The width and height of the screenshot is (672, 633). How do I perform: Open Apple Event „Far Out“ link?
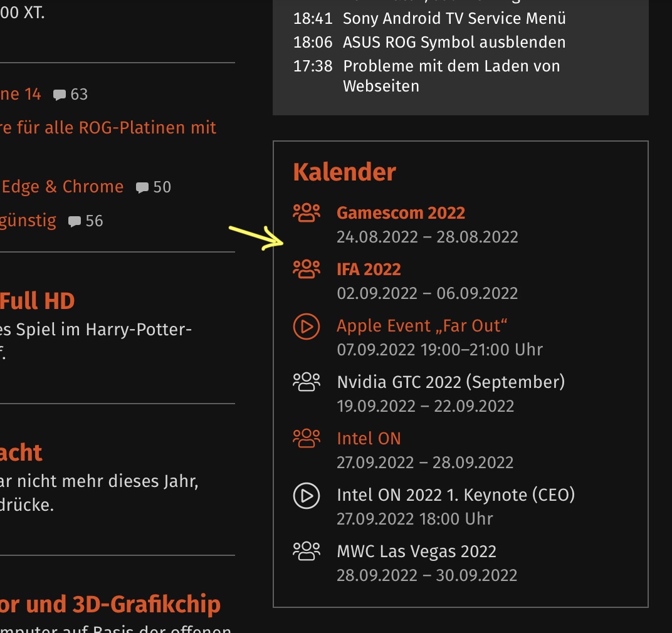pyautogui.click(x=422, y=326)
